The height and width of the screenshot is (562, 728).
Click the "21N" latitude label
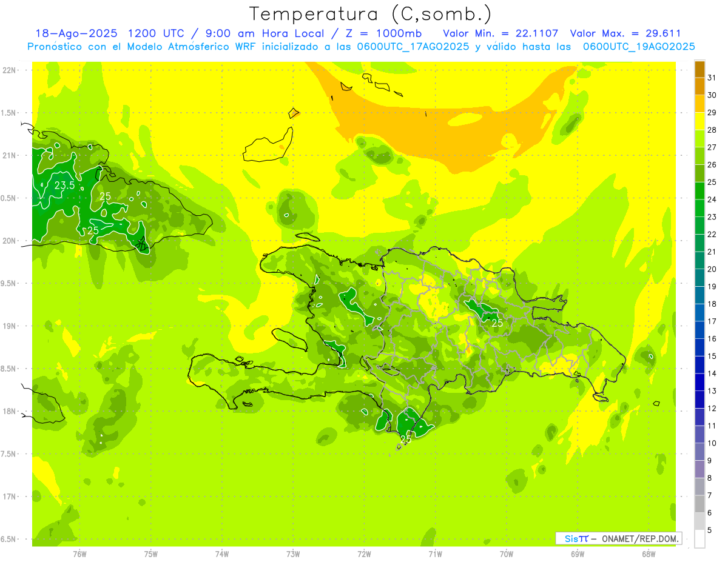pyautogui.click(x=9, y=156)
